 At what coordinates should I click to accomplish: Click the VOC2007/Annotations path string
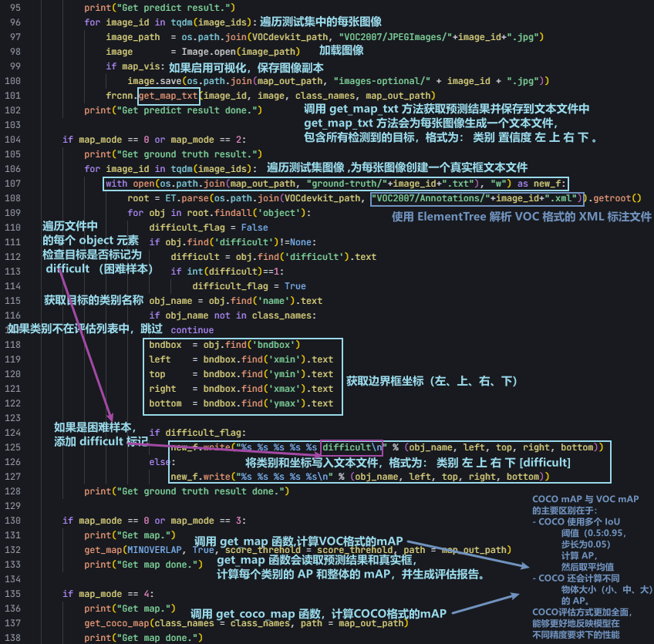477,198
